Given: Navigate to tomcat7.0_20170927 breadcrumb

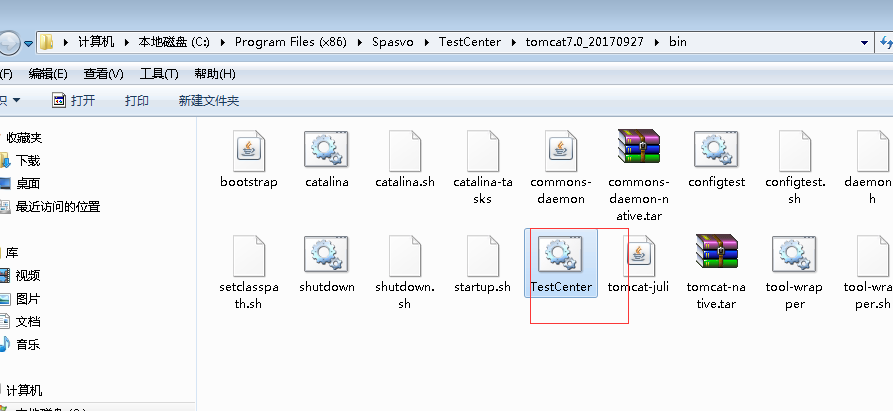Looking at the screenshot, I should [585, 42].
